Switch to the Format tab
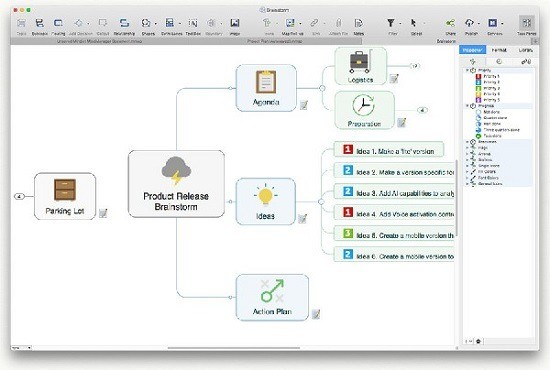 coord(499,50)
